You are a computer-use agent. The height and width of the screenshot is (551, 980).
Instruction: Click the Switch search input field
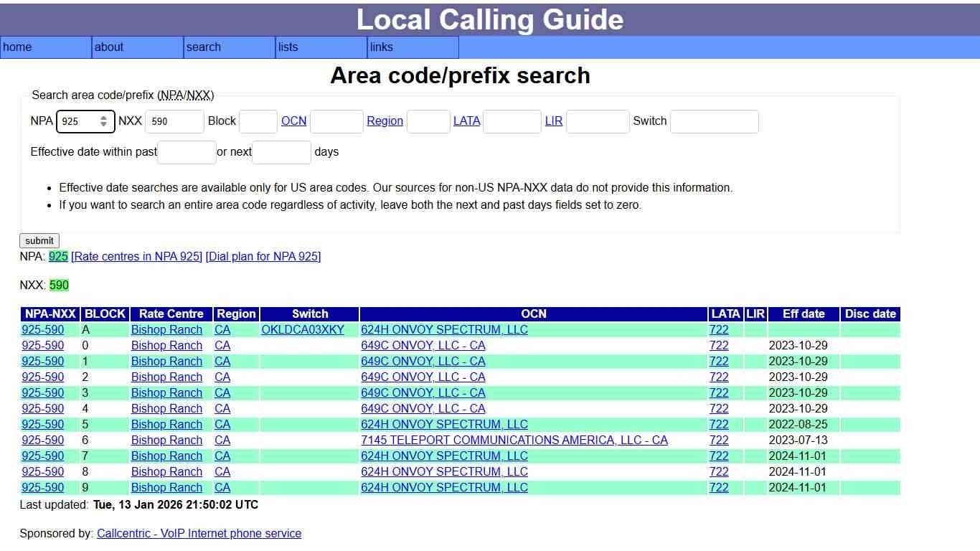pos(715,121)
